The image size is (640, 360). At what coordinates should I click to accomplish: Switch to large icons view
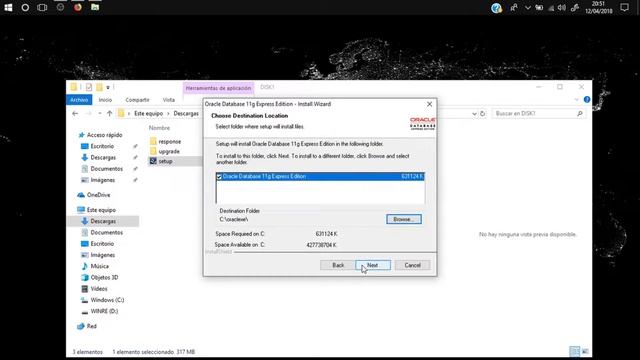[585, 351]
